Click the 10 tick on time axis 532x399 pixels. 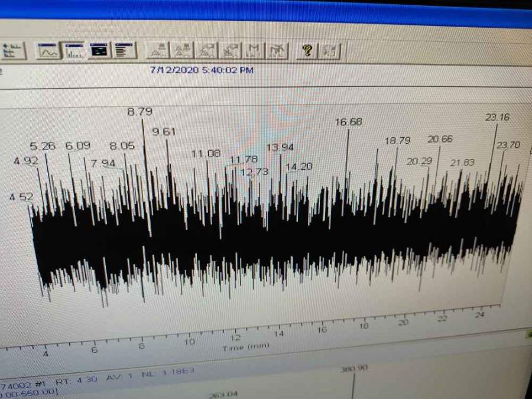pos(189,342)
